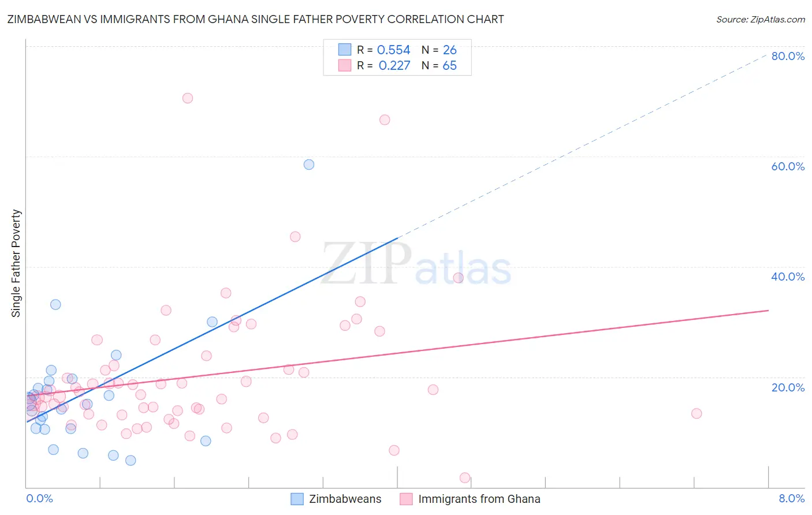The image size is (812, 515).
Task: Click the blue outlier point near 60%
Action: click(x=309, y=165)
